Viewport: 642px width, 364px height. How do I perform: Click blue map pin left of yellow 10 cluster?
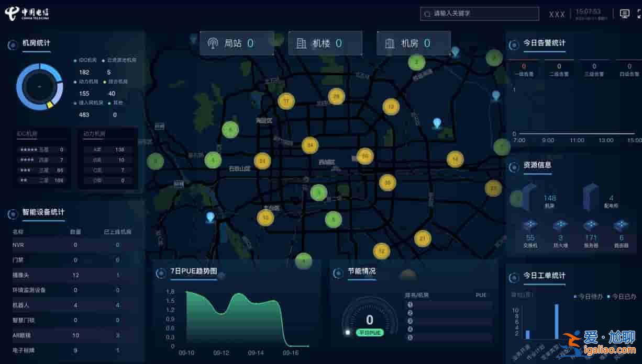(211, 217)
